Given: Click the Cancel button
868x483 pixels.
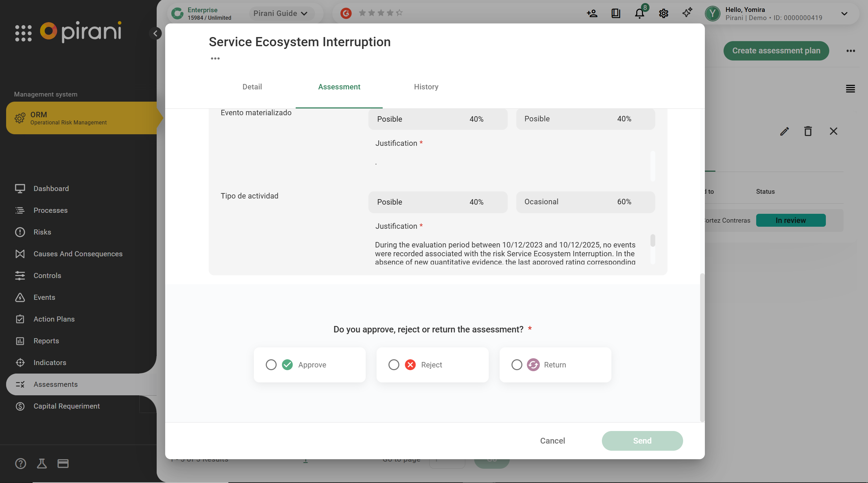Looking at the screenshot, I should pyautogui.click(x=552, y=441).
